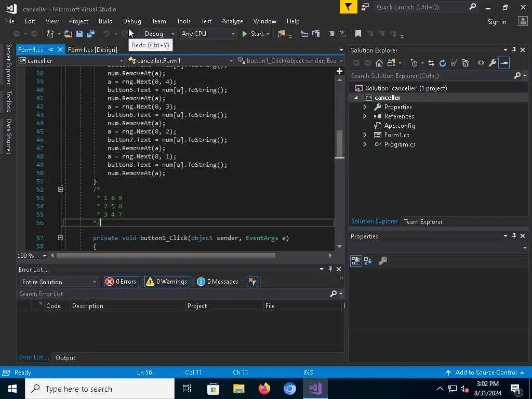Open the canceller project scope dropdown
This screenshot has height=399, width=532.
pyautogui.click(x=71, y=61)
